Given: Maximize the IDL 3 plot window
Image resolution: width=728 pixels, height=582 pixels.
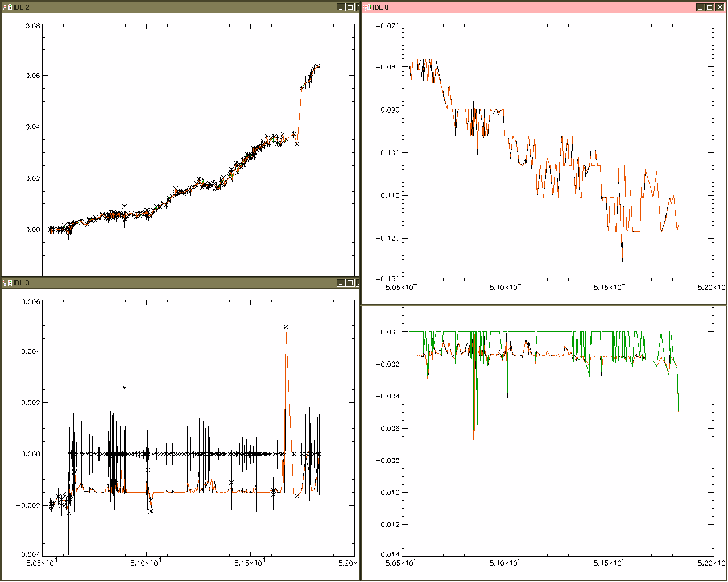Looking at the screenshot, I should [350, 283].
